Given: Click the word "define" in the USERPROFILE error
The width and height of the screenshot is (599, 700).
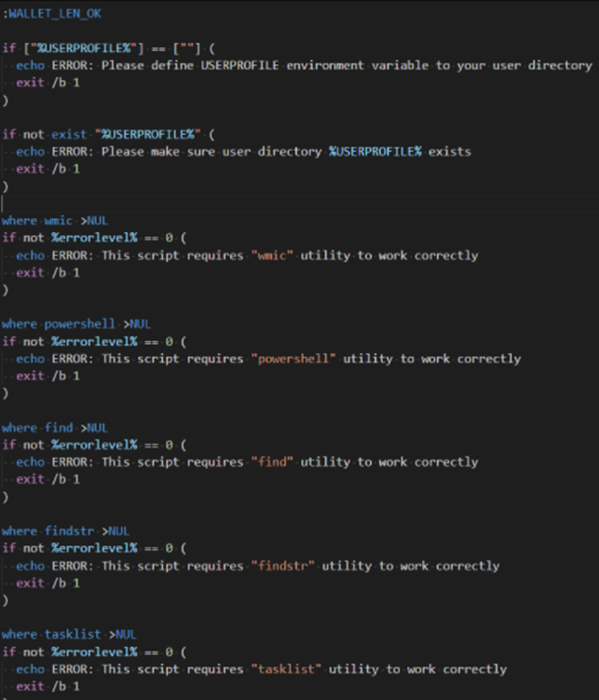Looking at the screenshot, I should 172,65.
